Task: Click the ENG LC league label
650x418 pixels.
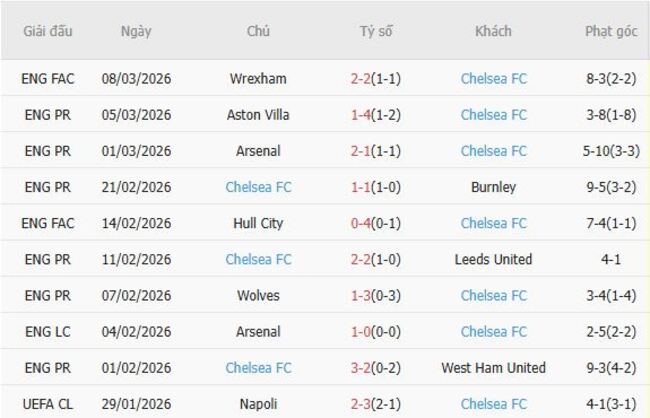Action: (48, 332)
